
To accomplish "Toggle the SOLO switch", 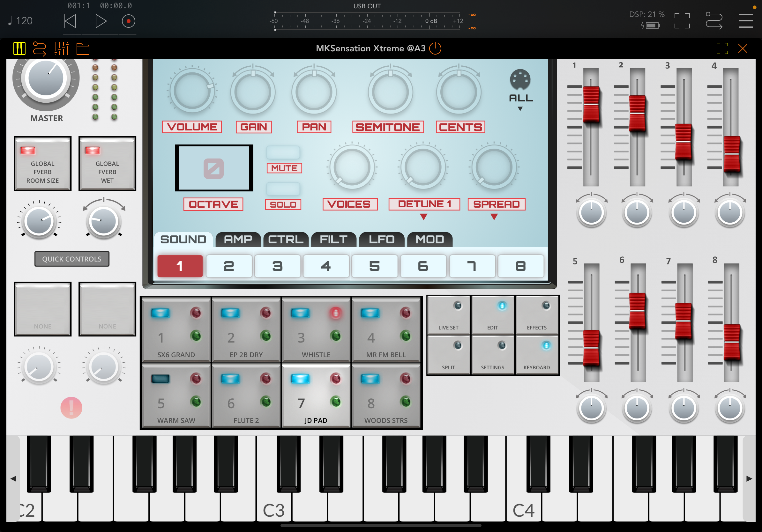I will [x=283, y=189].
